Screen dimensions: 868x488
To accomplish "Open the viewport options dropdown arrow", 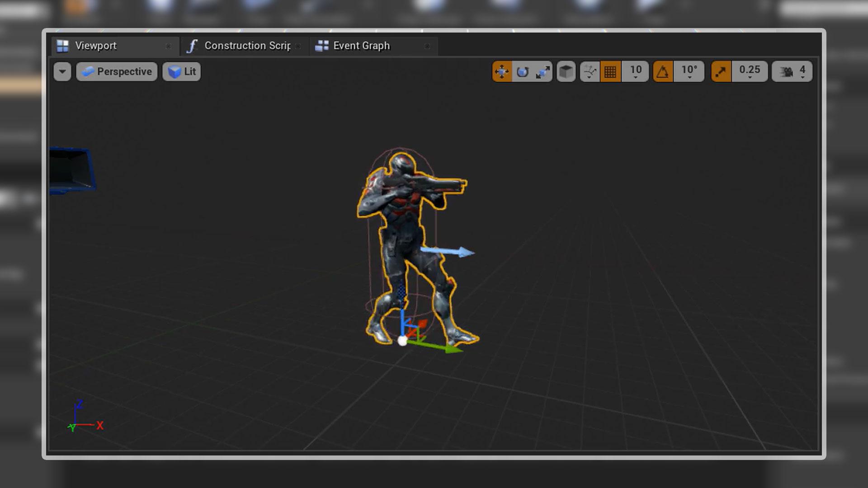I will pos(62,71).
